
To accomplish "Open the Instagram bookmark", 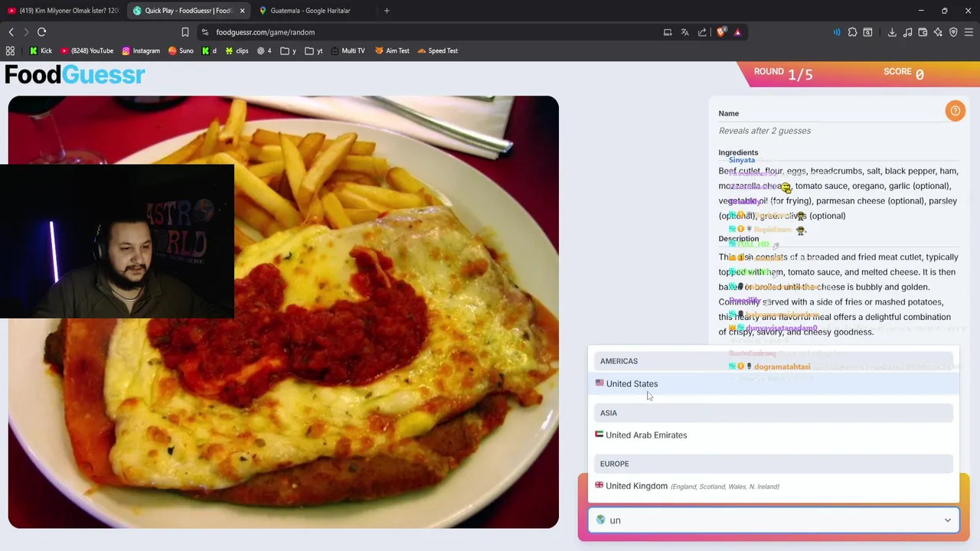I will 141,51.
